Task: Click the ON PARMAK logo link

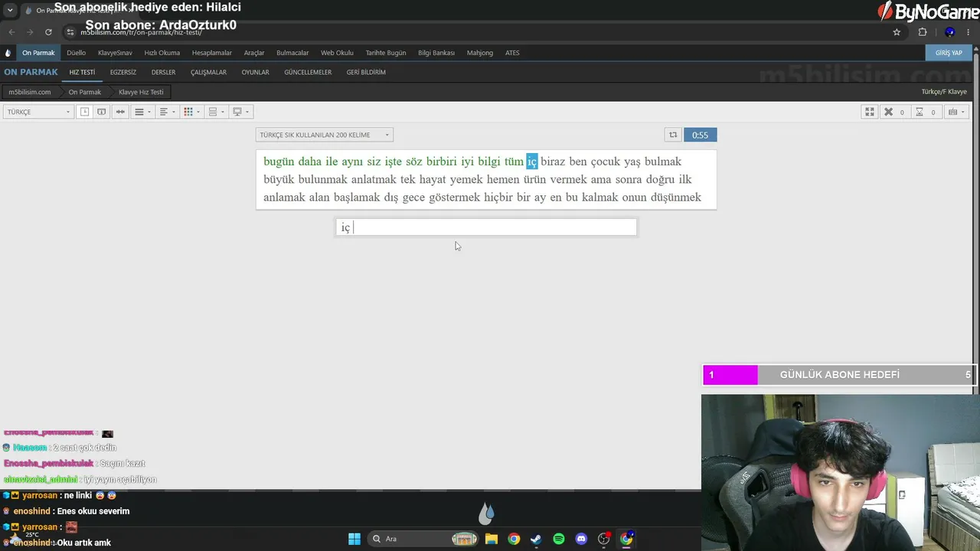Action: (31, 72)
